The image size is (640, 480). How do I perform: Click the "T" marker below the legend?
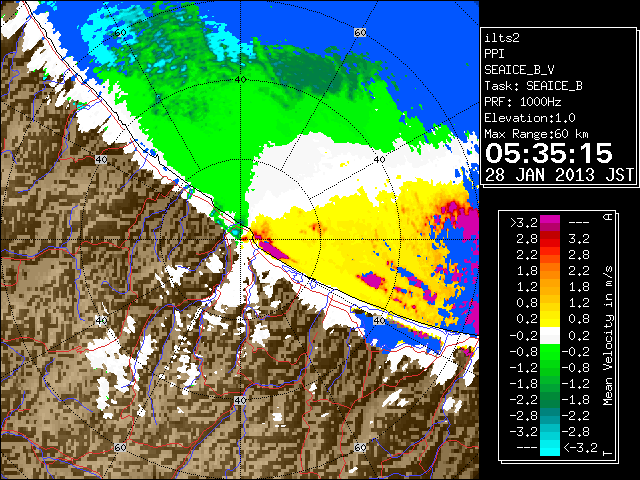(609, 453)
